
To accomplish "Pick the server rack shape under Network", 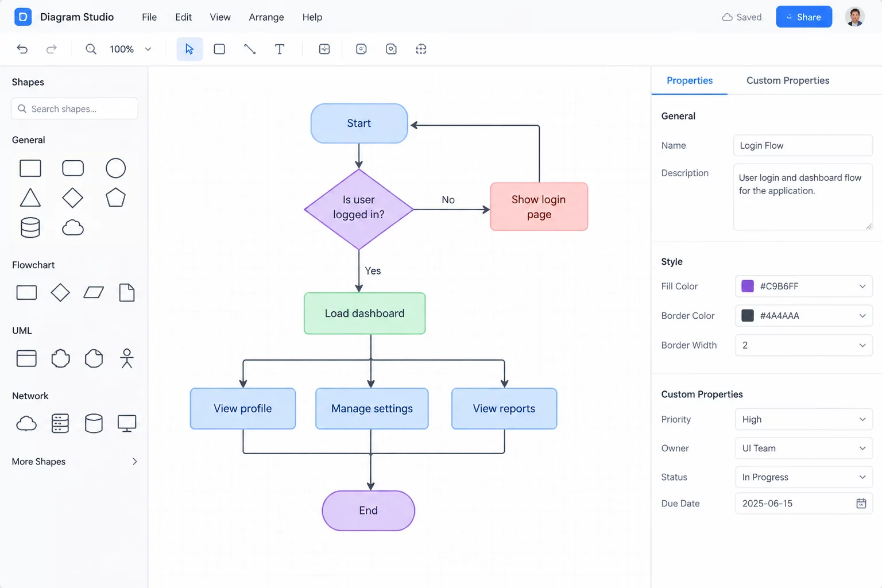I will (x=60, y=424).
